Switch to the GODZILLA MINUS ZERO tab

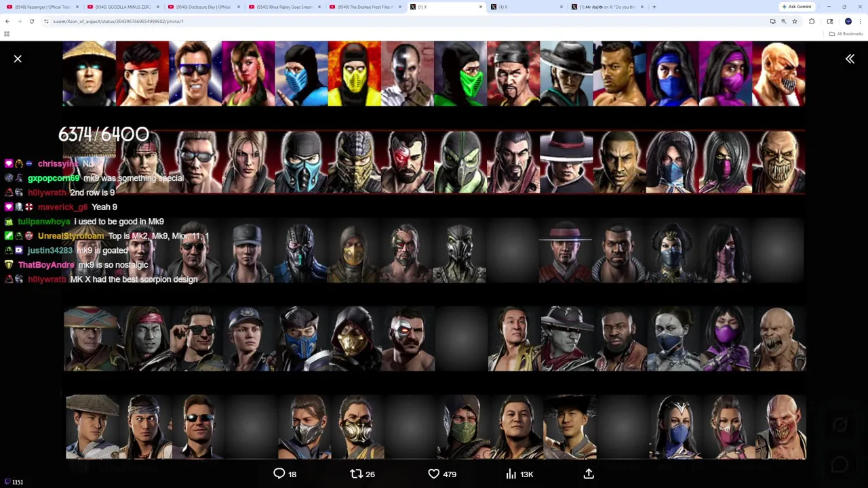click(122, 7)
